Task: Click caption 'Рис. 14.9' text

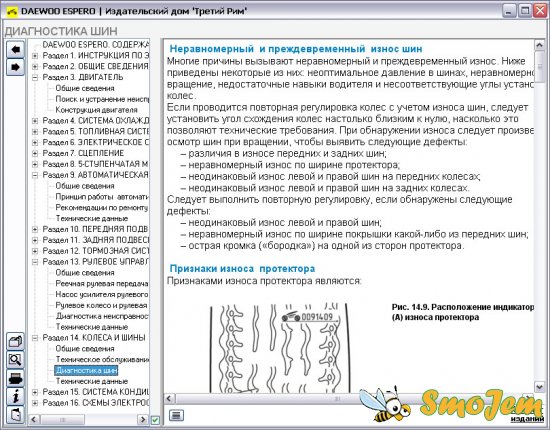Action: click(x=462, y=312)
